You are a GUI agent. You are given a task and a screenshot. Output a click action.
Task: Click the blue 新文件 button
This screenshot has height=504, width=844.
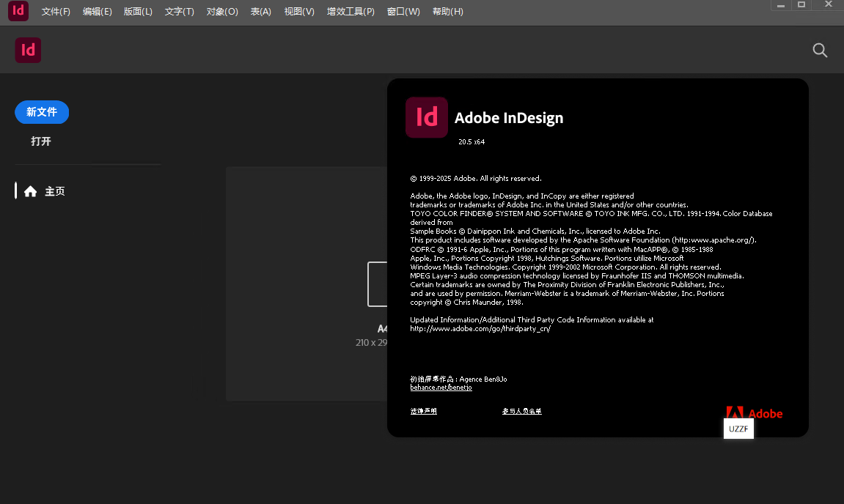[42, 112]
